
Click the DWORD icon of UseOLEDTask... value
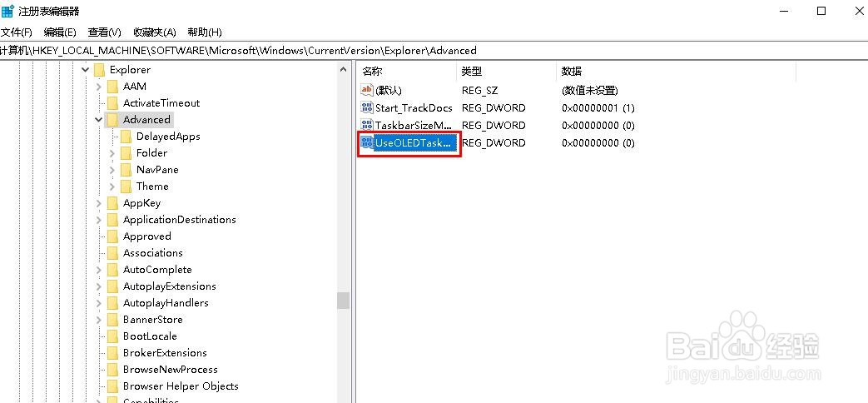tap(367, 143)
